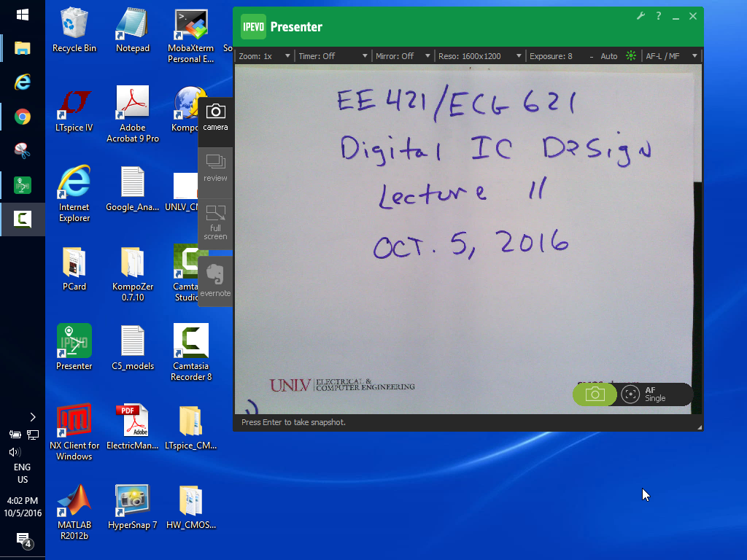The image size is (747, 560).
Task: Select the Notepad desktop shortcut
Action: [133, 30]
